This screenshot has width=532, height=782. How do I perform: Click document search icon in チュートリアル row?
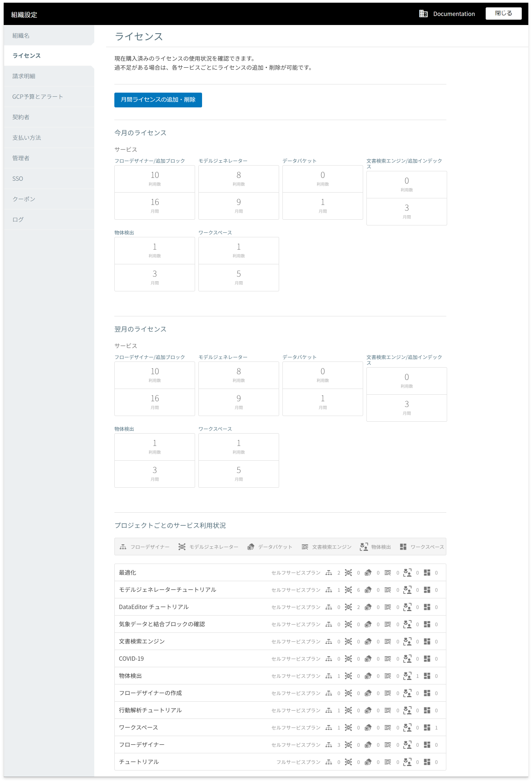[x=388, y=762]
